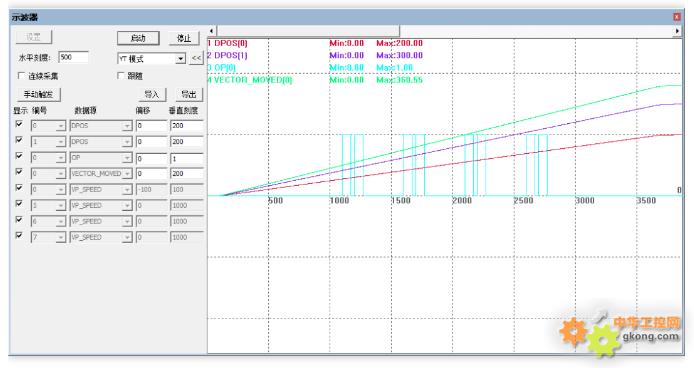Toggle display checkbox for OP row
The height and width of the screenshot is (368, 694).
[x=19, y=156]
